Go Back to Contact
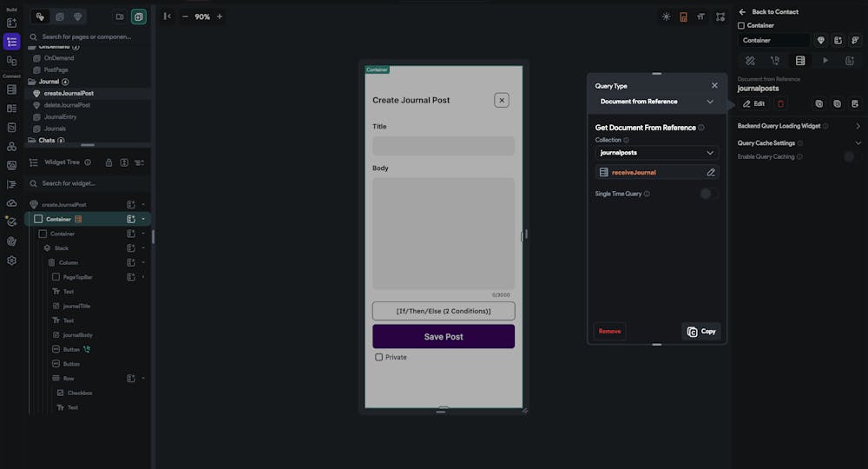 click(x=769, y=11)
